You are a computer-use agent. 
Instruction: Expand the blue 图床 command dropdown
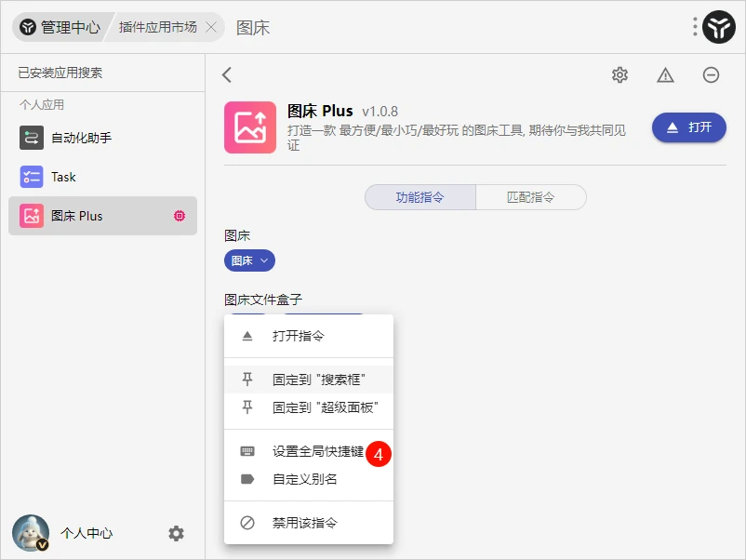249,260
